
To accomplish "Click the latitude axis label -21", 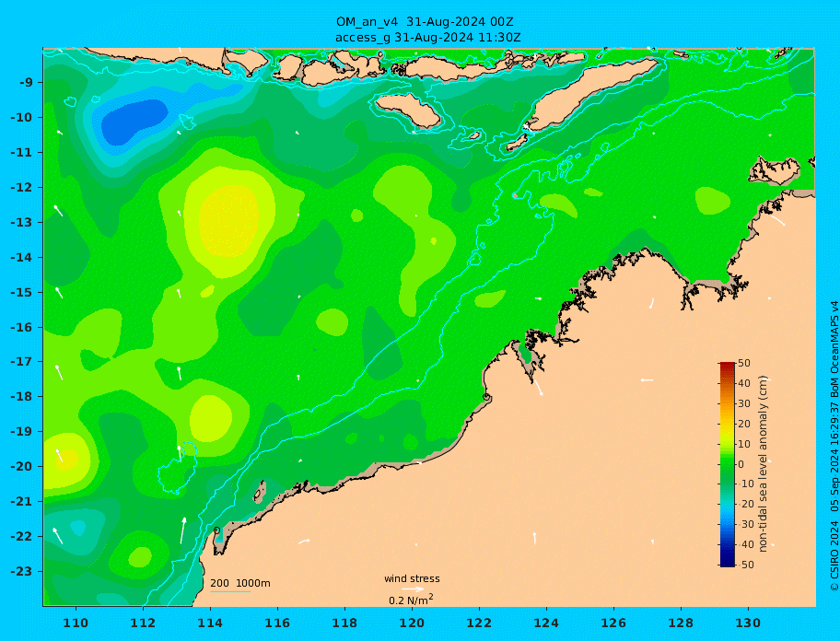I will [24, 502].
